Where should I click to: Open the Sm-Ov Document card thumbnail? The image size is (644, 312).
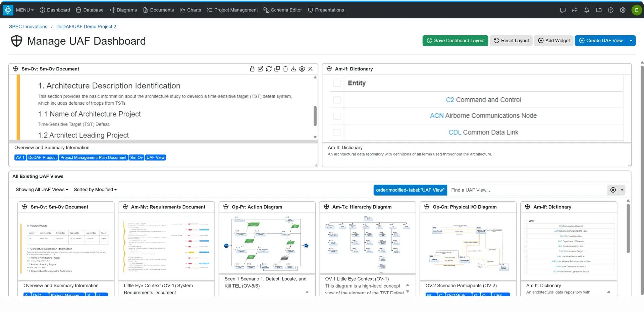tap(66, 247)
